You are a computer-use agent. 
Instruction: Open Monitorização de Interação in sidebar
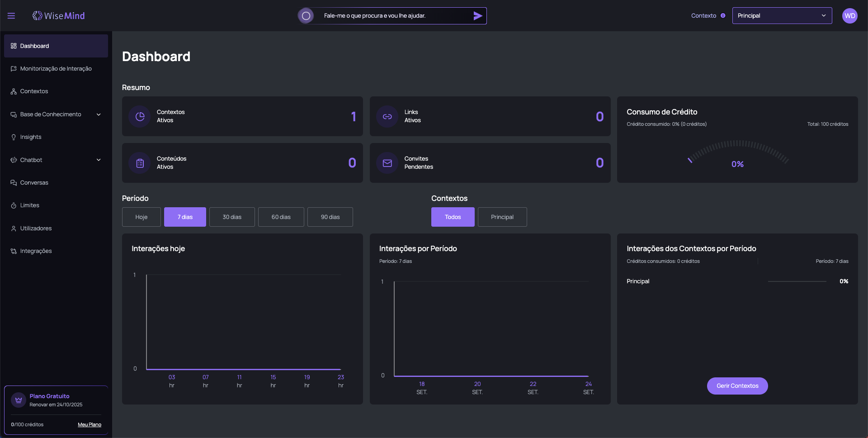[x=56, y=69]
